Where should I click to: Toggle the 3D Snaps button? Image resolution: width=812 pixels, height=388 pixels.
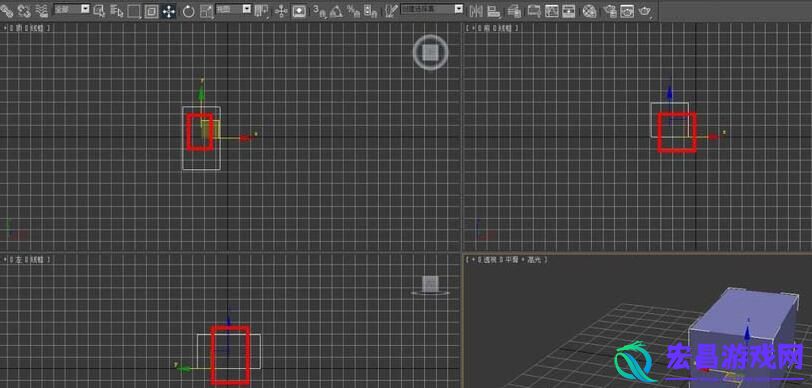319,11
